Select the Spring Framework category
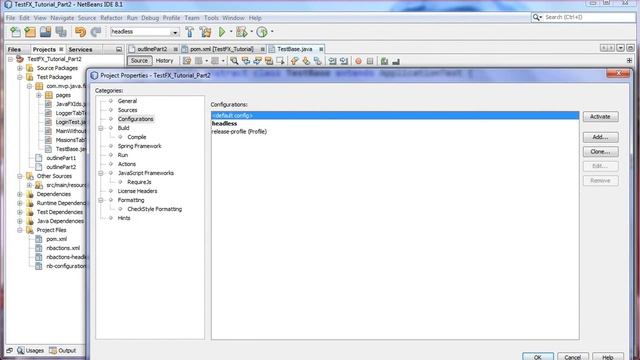The width and height of the screenshot is (640, 360). click(139, 146)
